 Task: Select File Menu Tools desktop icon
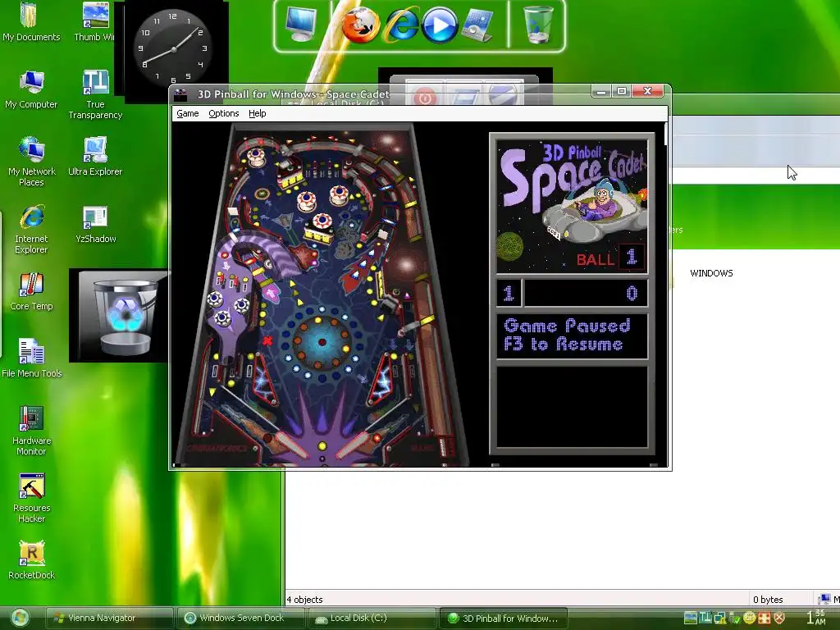point(32,358)
